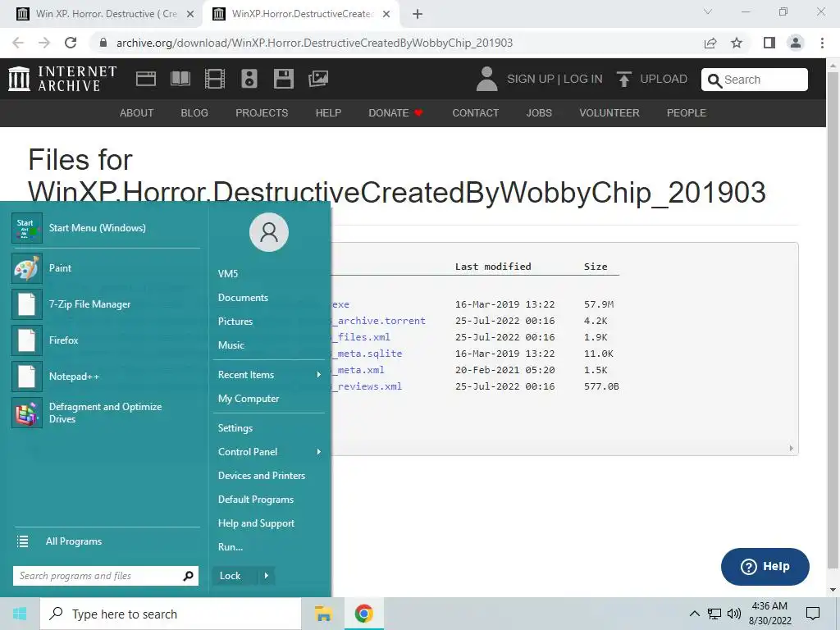The height and width of the screenshot is (630, 840).
Task: Open Music from the start menu
Action: (231, 345)
